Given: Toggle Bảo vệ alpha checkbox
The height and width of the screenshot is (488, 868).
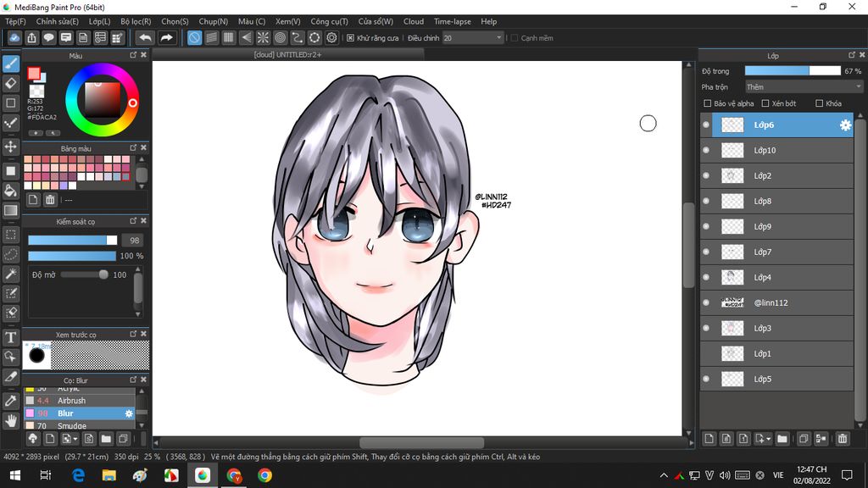Looking at the screenshot, I should tap(708, 103).
